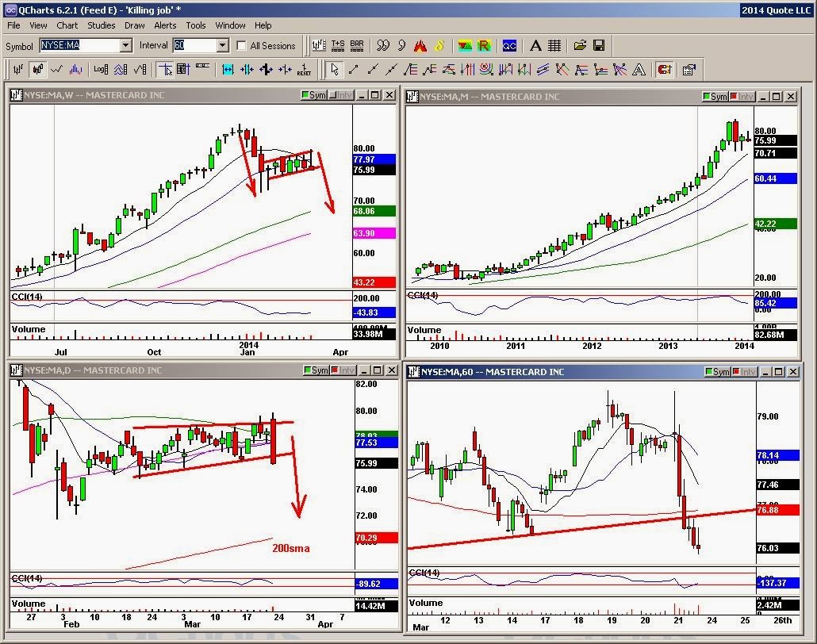The image size is (817, 644).
Task: Choose the histogram chart style icon
Action: (76, 69)
